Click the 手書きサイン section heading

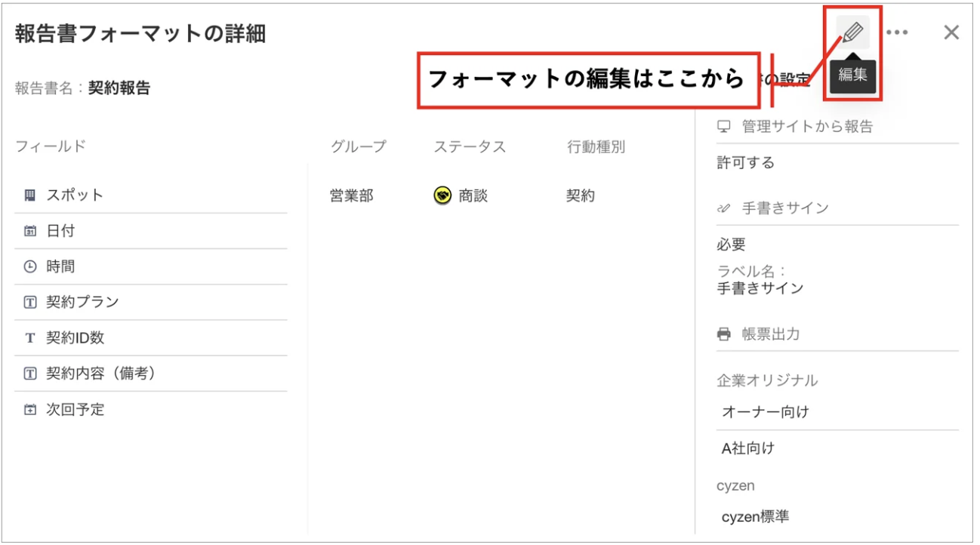[x=785, y=208]
